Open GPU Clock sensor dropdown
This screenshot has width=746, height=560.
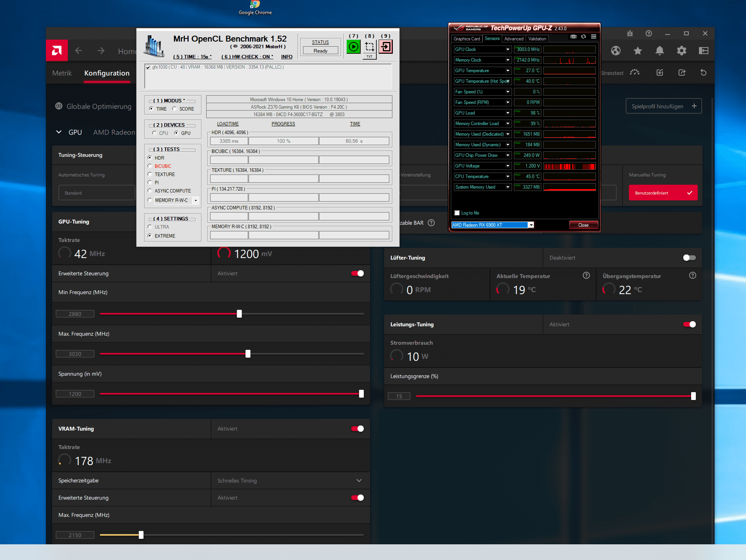(508, 49)
